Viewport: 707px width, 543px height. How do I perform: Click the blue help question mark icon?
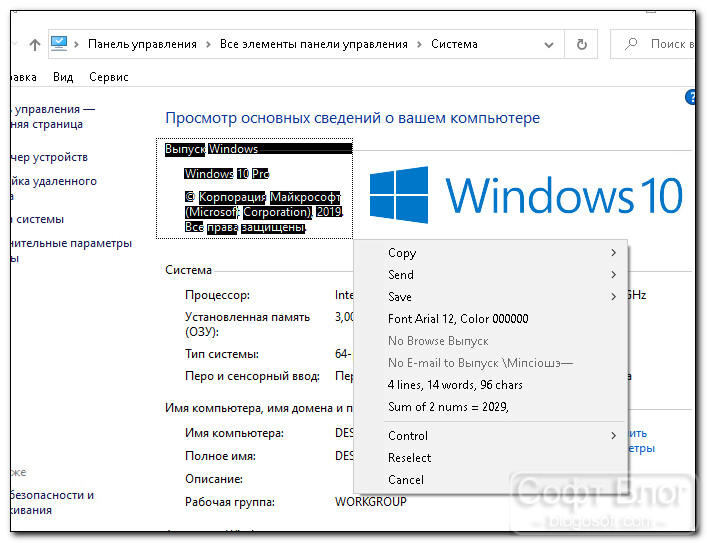[x=691, y=97]
